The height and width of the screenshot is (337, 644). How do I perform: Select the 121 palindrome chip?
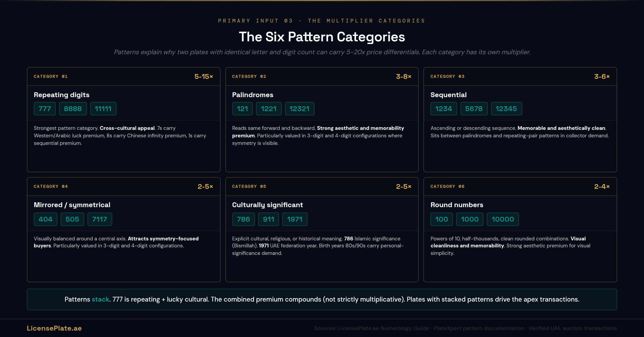pos(242,109)
